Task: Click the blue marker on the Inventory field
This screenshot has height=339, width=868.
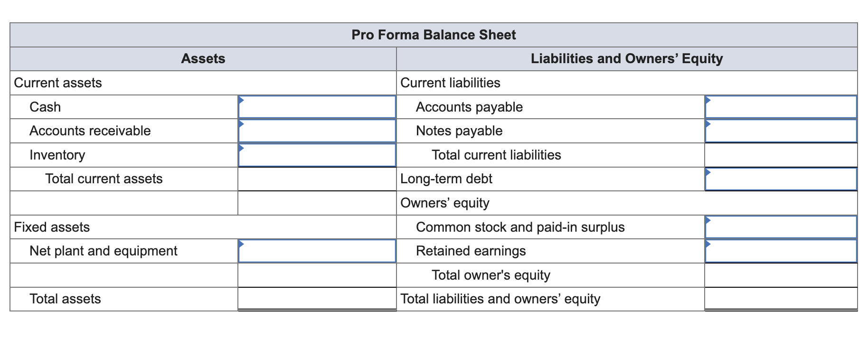Action: pos(242,149)
